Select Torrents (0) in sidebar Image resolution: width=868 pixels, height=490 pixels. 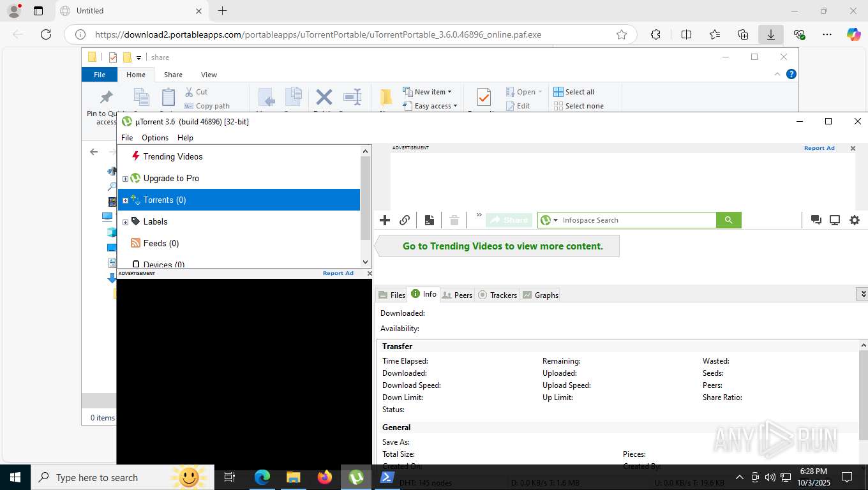click(239, 200)
